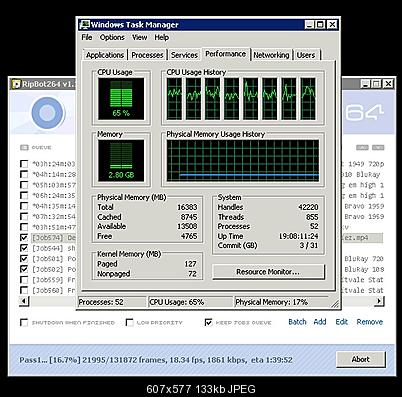Check the *04h:14m queue row checkbox
402x397 pixels.
click(24, 174)
